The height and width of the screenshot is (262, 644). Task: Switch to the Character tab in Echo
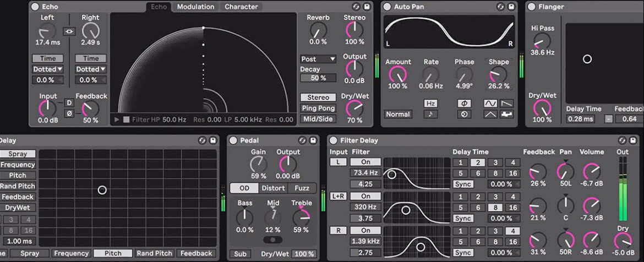click(x=241, y=7)
